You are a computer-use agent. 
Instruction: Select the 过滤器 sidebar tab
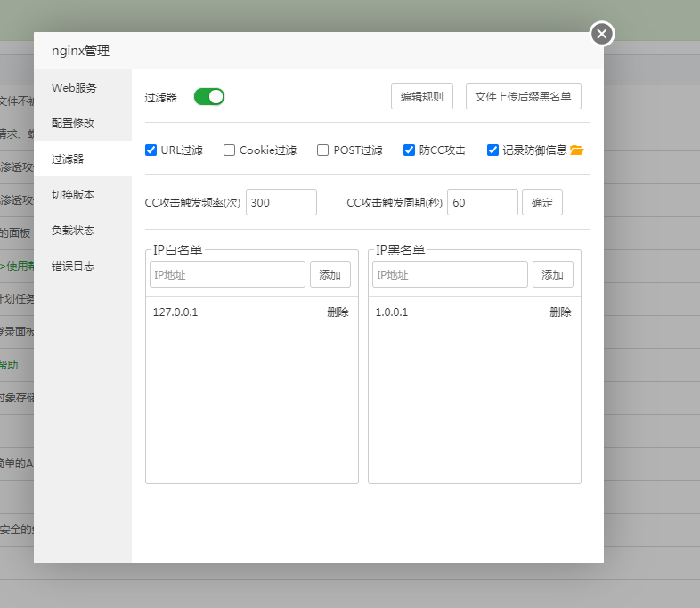(83, 158)
